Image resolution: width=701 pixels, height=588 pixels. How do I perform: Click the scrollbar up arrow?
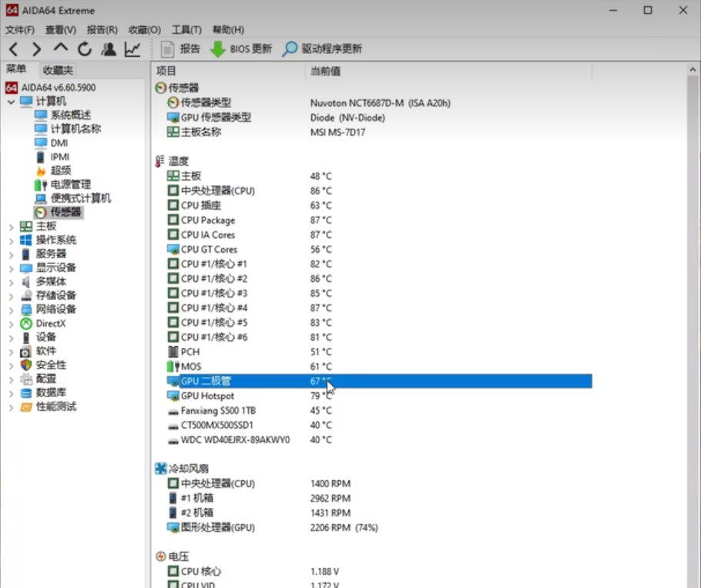693,69
